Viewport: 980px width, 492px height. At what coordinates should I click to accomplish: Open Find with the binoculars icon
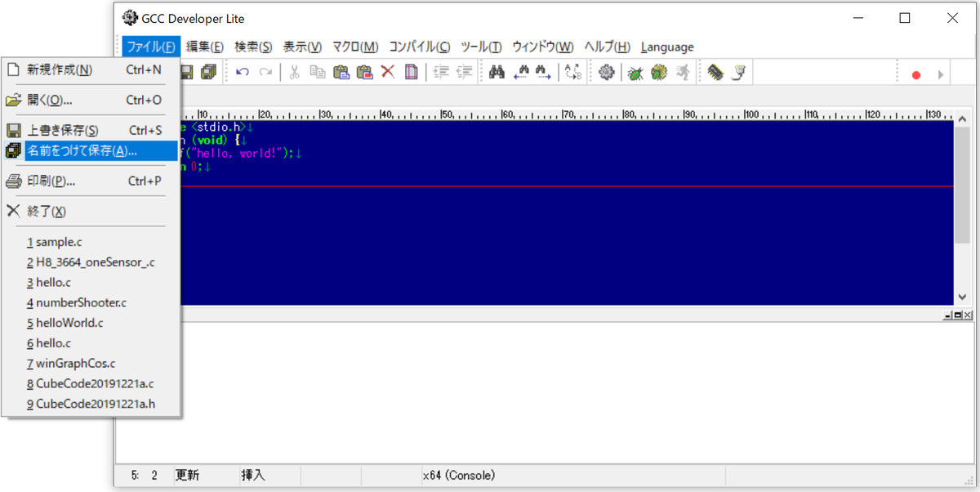click(497, 73)
